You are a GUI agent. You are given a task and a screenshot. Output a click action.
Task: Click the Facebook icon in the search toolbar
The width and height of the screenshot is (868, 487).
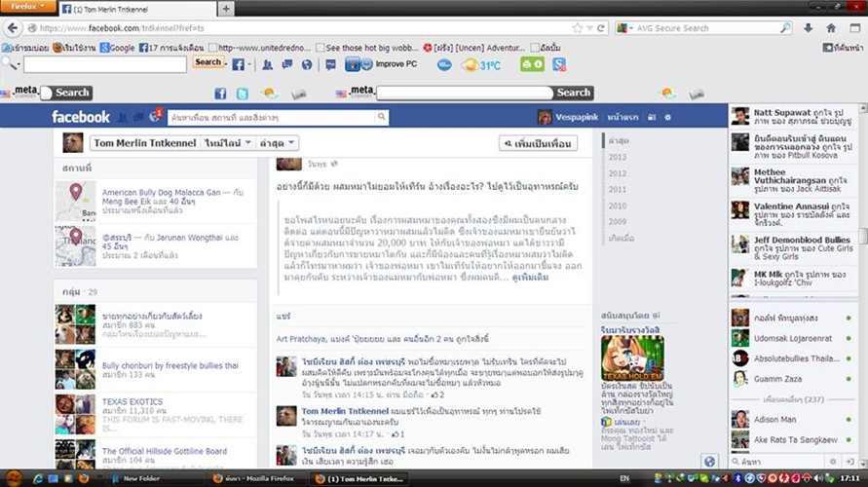click(238, 64)
